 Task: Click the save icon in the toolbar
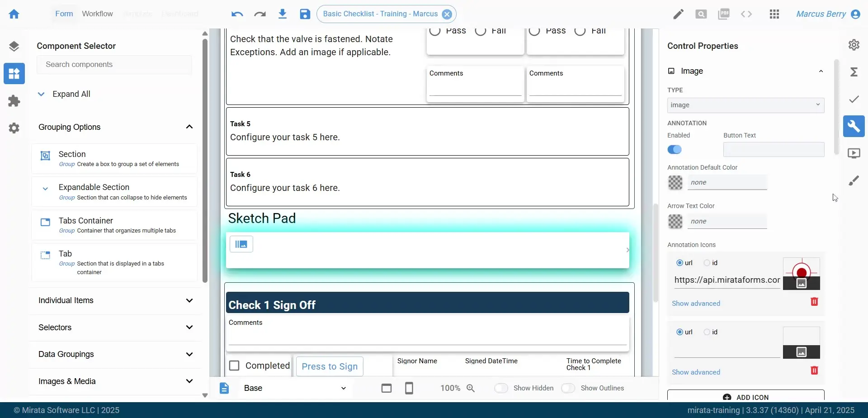pos(305,14)
